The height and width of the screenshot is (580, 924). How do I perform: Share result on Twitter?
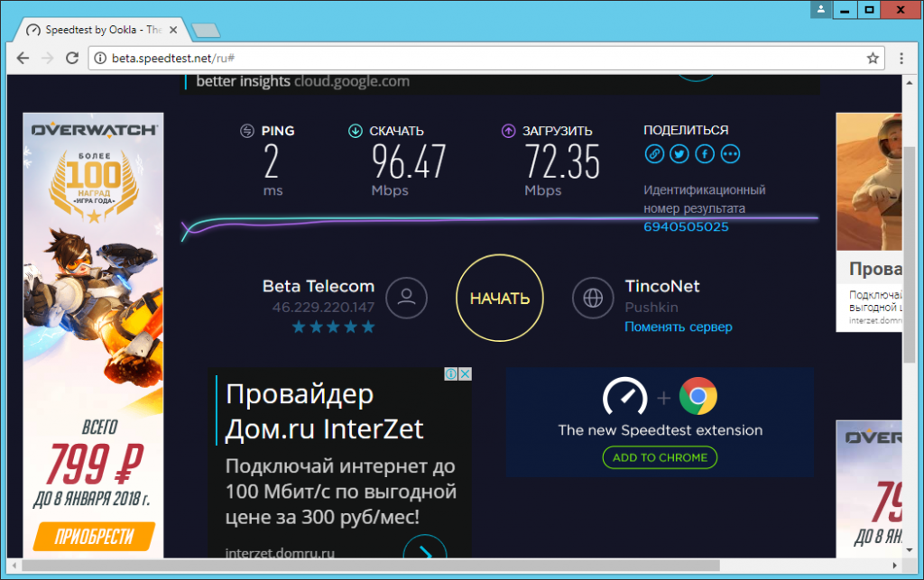[x=679, y=154]
